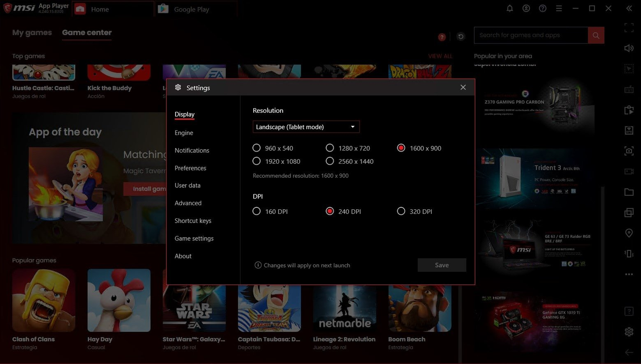
Task: Open Hay Day game thumbnail
Action: coord(119,300)
